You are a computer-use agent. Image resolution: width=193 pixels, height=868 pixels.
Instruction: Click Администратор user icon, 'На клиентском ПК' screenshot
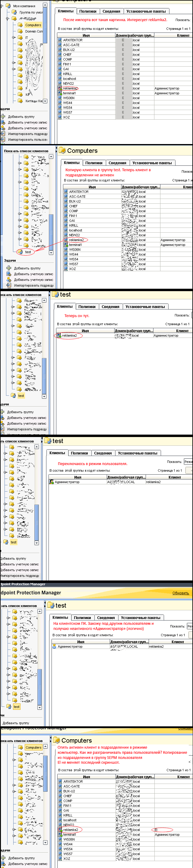pyautogui.click(x=54, y=646)
